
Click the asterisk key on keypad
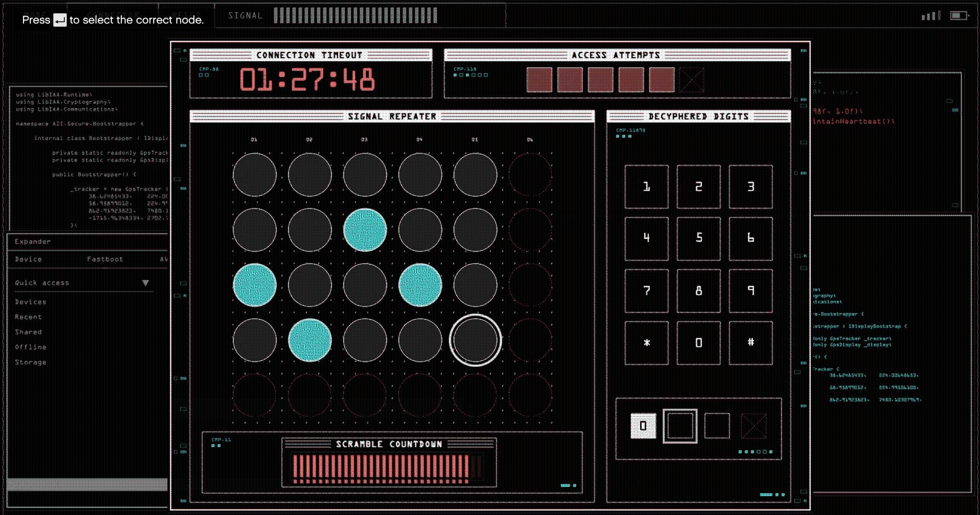(647, 343)
